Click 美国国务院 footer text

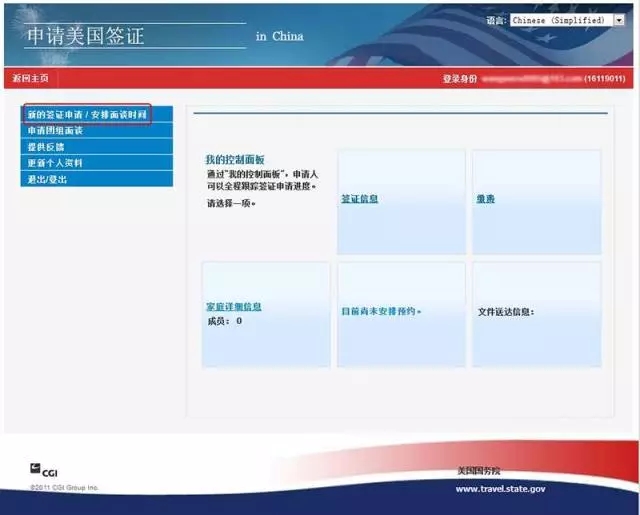tap(479, 471)
